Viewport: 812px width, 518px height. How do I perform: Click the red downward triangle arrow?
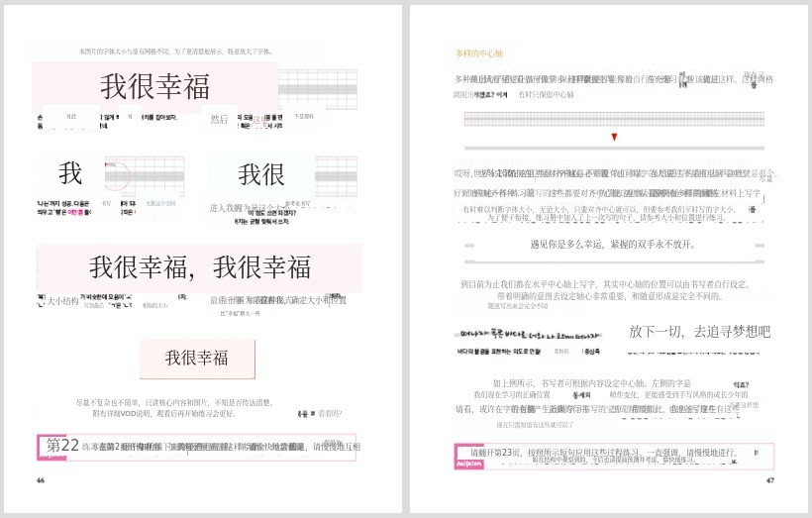pos(614,137)
